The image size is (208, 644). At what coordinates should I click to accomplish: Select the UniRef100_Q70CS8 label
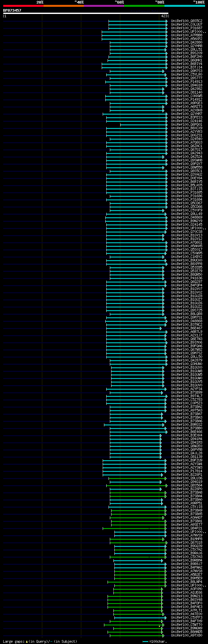[187, 232]
